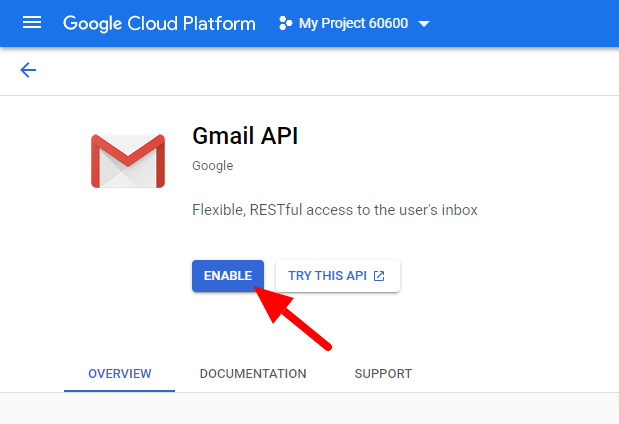Open the hamburger navigation menu
This screenshot has height=424, width=619.
coord(32,23)
